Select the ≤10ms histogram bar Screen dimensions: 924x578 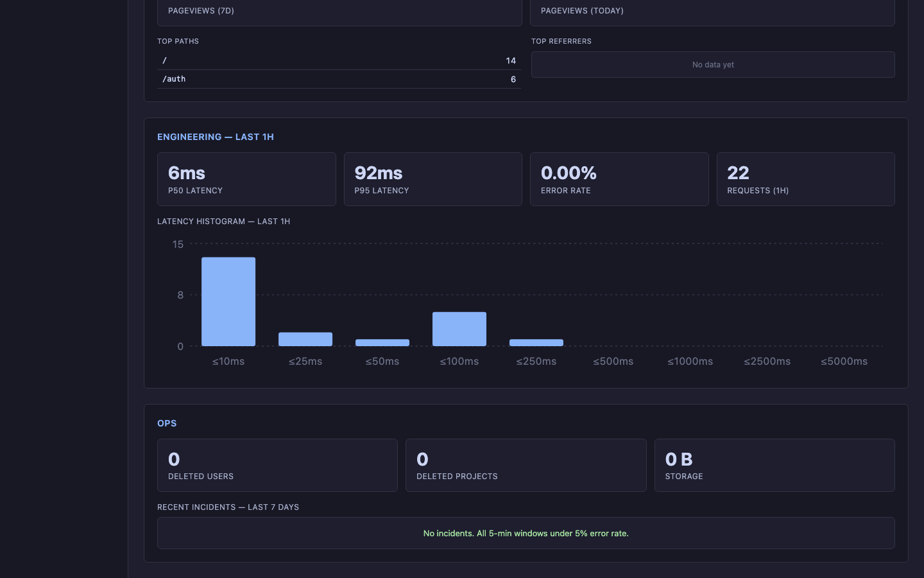pos(228,302)
